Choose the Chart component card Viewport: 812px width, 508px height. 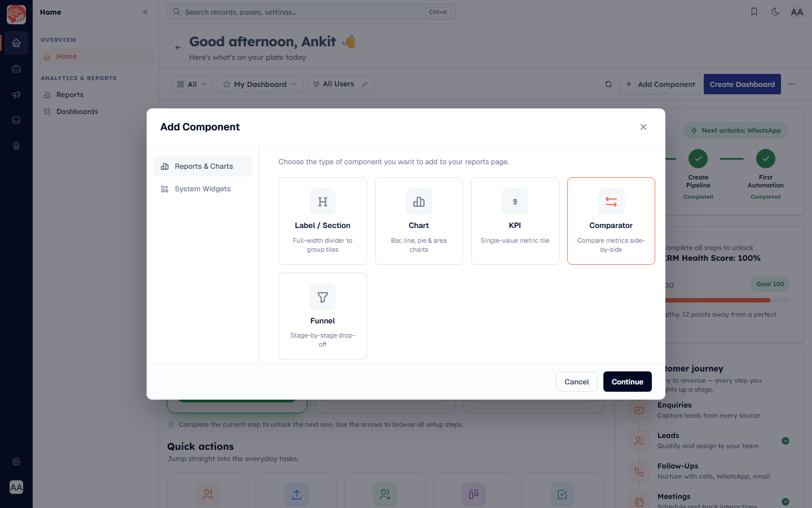coord(419,221)
